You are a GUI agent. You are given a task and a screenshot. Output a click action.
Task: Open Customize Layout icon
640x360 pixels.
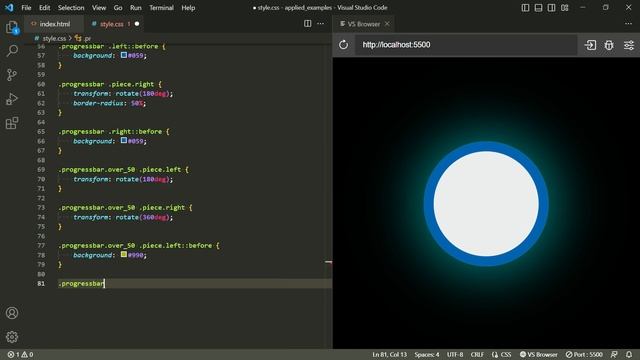(x=564, y=8)
